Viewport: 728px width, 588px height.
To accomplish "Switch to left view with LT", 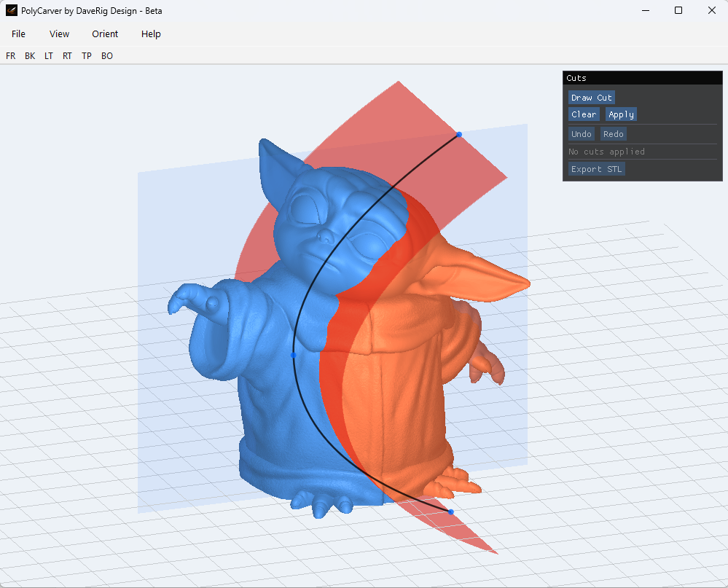I will tap(49, 55).
